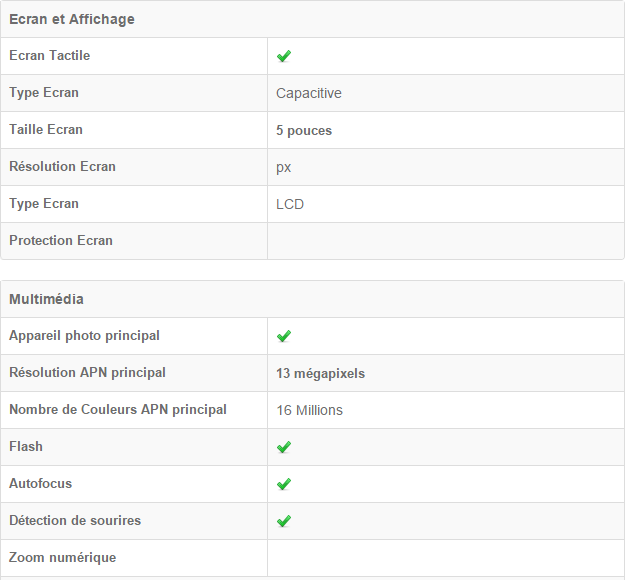626x580 pixels.
Task: Select the Ecran et Affichage section header
Action: point(72,19)
